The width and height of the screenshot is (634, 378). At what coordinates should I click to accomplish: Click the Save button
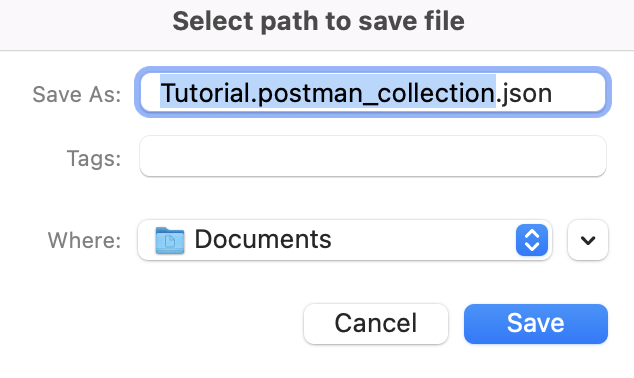click(x=536, y=324)
